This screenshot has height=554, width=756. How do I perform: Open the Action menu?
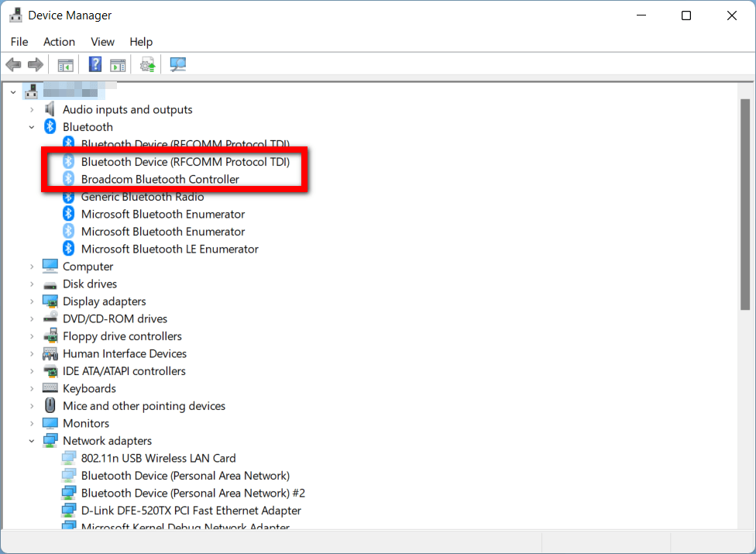click(x=59, y=42)
